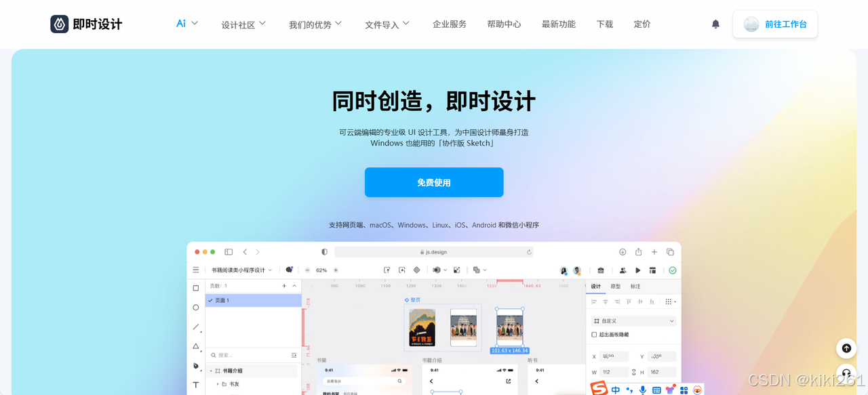Toggle the 中 Chinese/English input mode
The height and width of the screenshot is (395, 868).
pos(616,390)
